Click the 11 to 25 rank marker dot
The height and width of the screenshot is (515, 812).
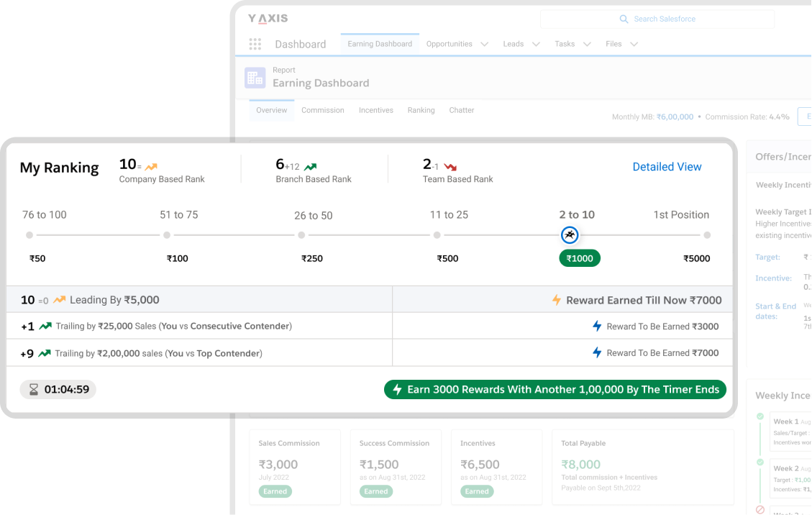(437, 235)
